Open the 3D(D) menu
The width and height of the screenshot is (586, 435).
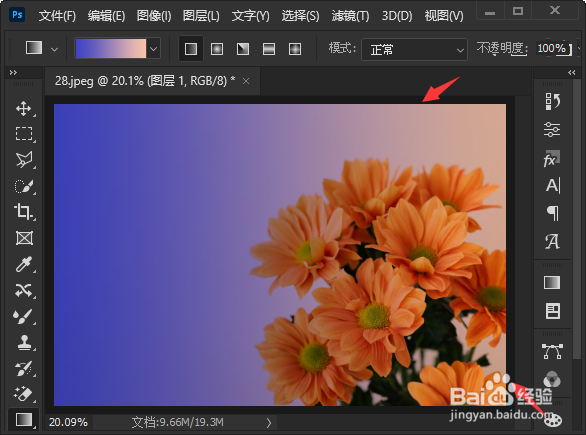397,16
